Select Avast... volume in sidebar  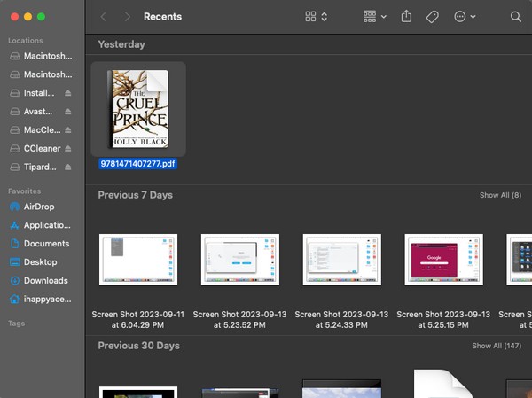(x=31, y=112)
